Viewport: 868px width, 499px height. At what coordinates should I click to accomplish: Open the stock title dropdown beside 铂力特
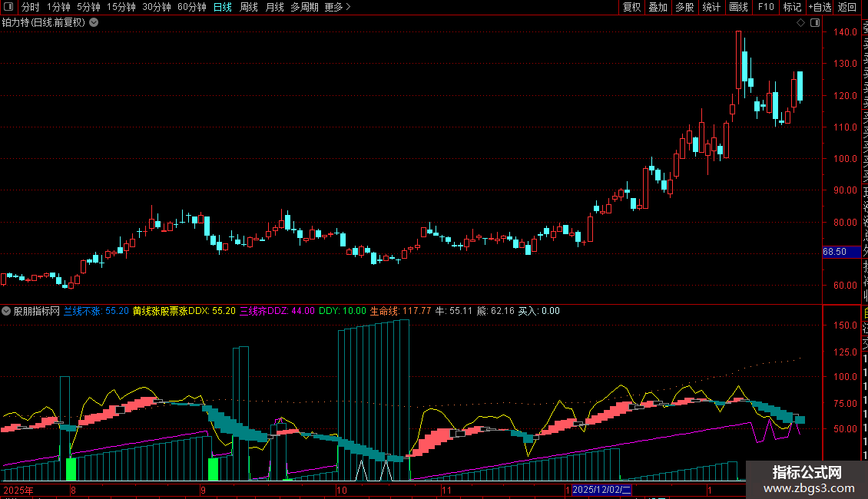pyautogui.click(x=94, y=23)
